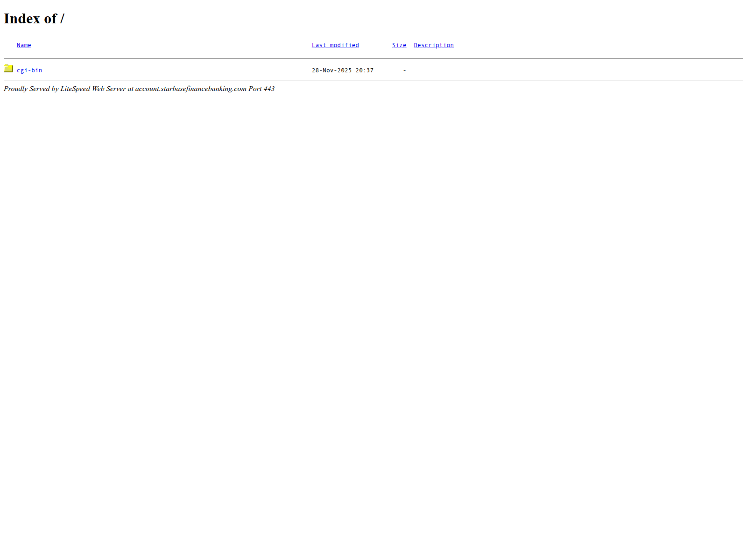Click the 'Index of /' heading
This screenshot has width=747, height=560.
[x=34, y=19]
